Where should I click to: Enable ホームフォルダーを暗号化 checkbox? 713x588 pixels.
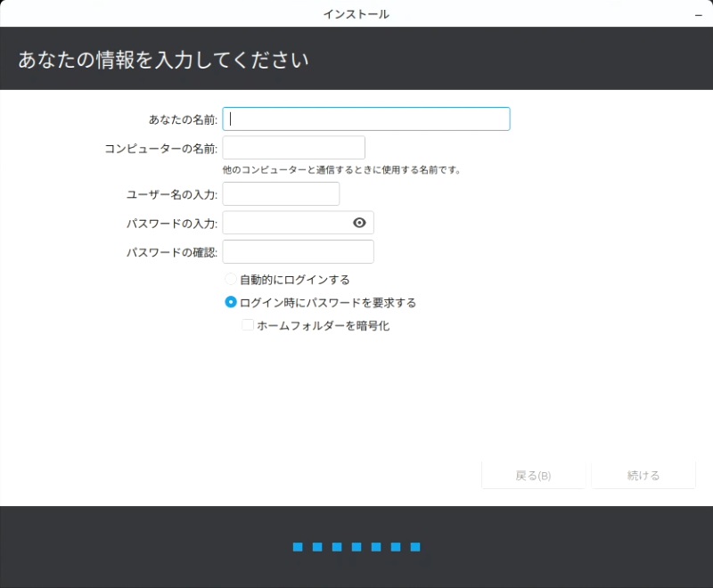tap(248, 326)
